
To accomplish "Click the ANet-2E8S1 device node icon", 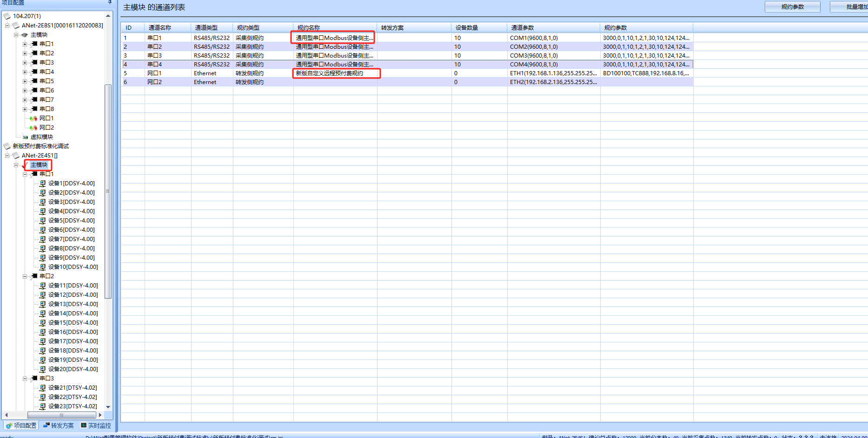I will 16,26.
